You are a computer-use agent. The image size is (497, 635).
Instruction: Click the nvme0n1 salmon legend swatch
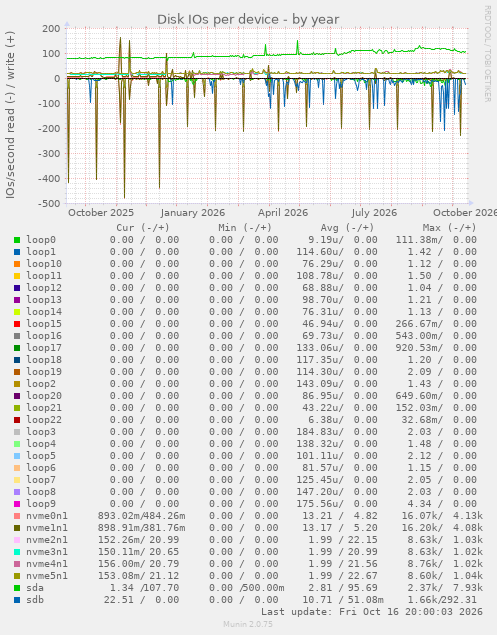tap(17, 516)
